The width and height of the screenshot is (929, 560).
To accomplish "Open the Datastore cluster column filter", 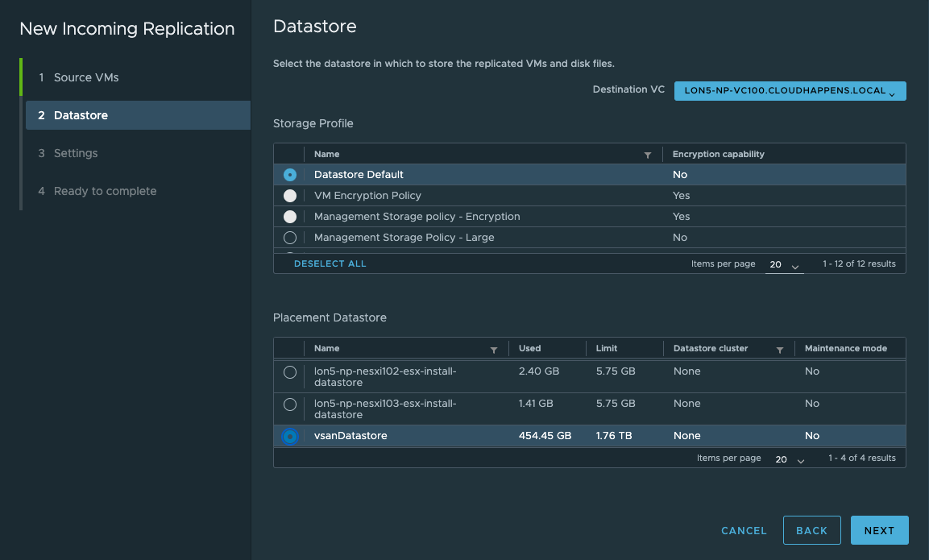I will pyautogui.click(x=779, y=349).
